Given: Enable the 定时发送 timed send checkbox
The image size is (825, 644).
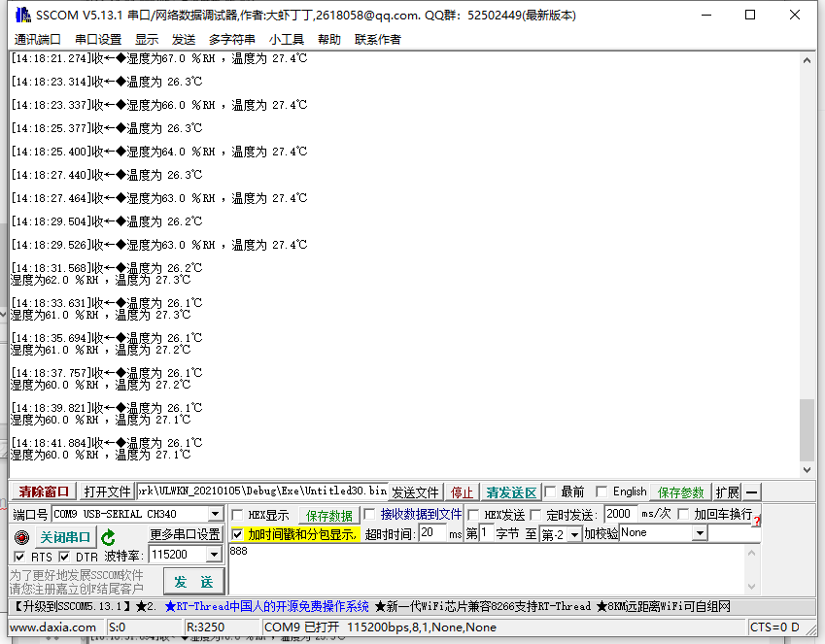Looking at the screenshot, I should coord(535,515).
